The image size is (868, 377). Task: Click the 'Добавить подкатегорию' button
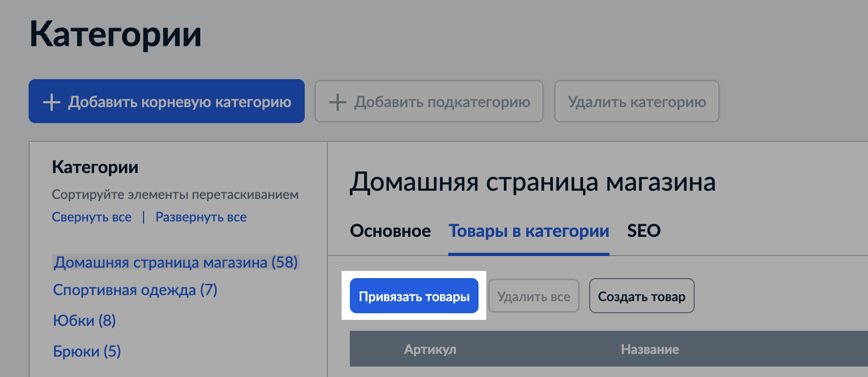coord(429,101)
